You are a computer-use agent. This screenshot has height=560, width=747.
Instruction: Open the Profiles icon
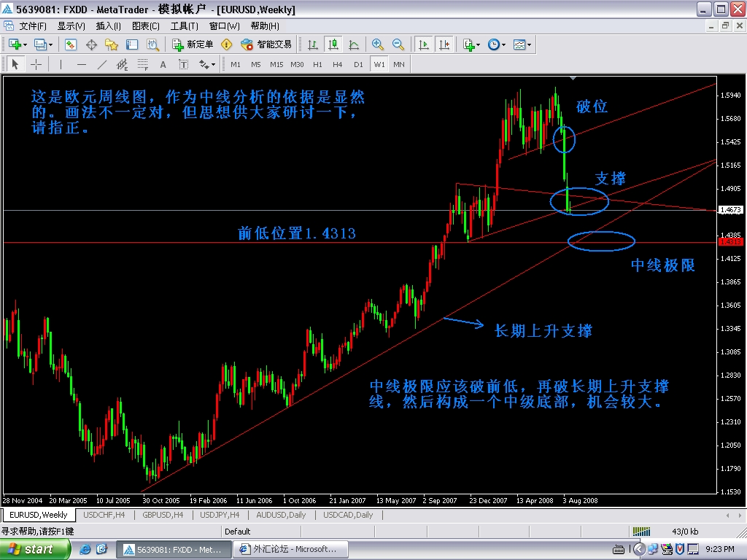coord(40,44)
